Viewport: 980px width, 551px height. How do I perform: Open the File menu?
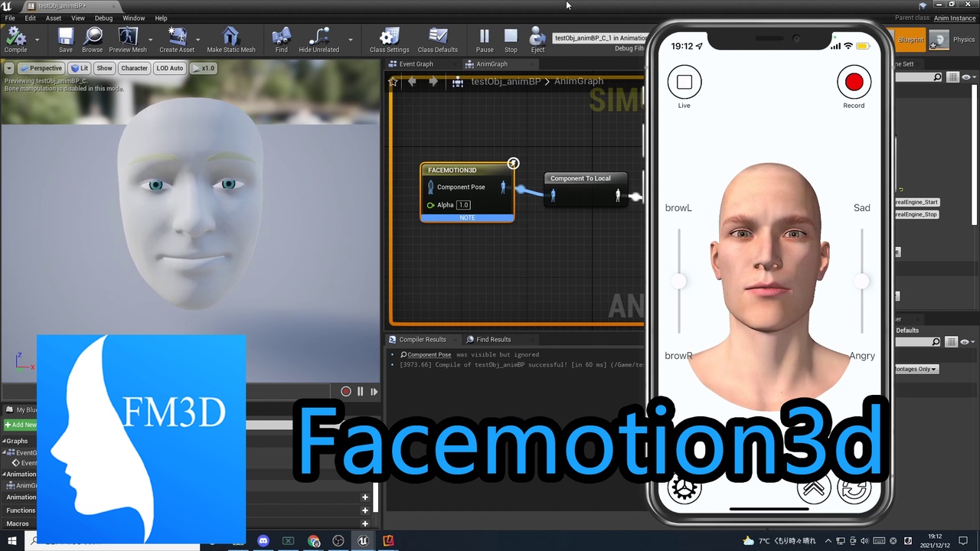click(x=10, y=18)
